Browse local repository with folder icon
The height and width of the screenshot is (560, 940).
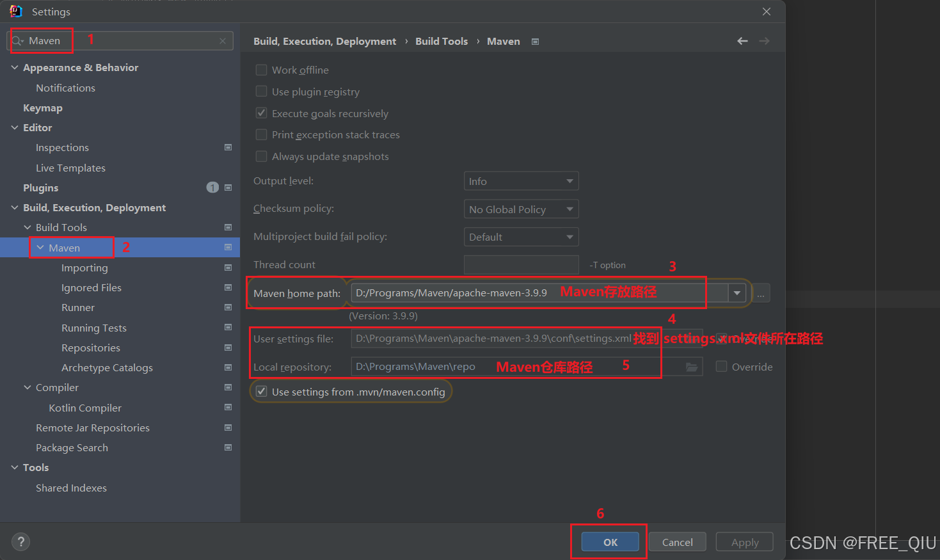692,367
